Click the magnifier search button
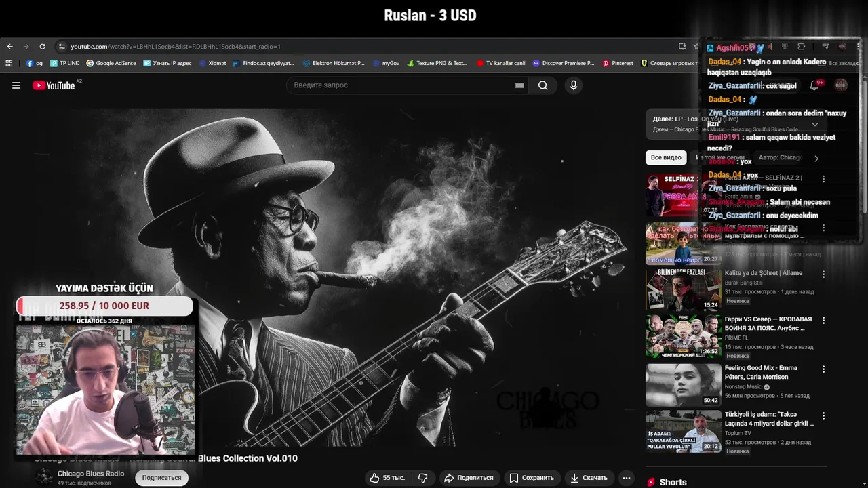868x488 pixels. pos(543,85)
